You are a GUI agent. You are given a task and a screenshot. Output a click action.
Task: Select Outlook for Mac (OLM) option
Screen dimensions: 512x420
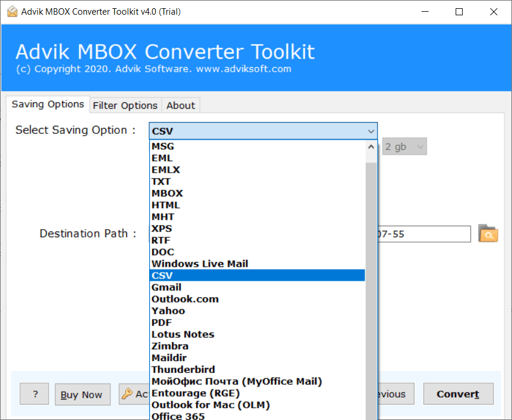coord(210,405)
